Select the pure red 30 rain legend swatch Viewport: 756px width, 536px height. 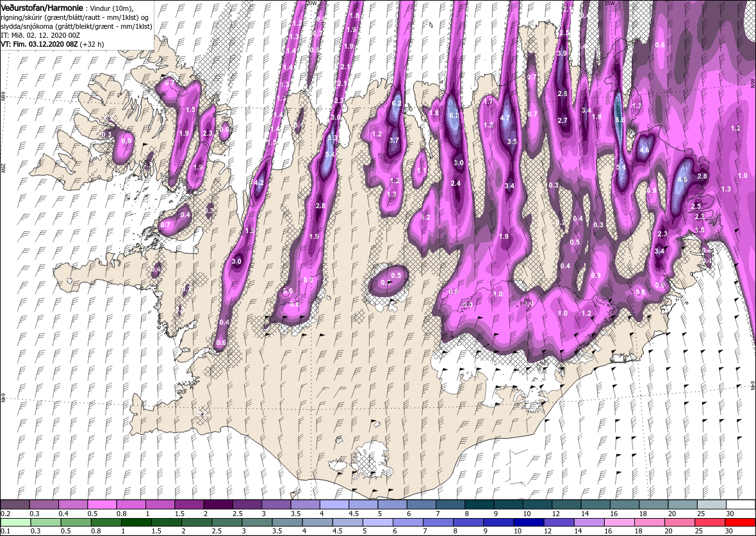(x=740, y=523)
